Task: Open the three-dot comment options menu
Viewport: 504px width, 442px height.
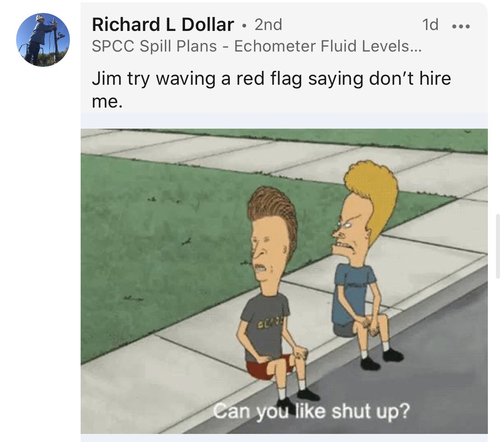Action: point(461,26)
